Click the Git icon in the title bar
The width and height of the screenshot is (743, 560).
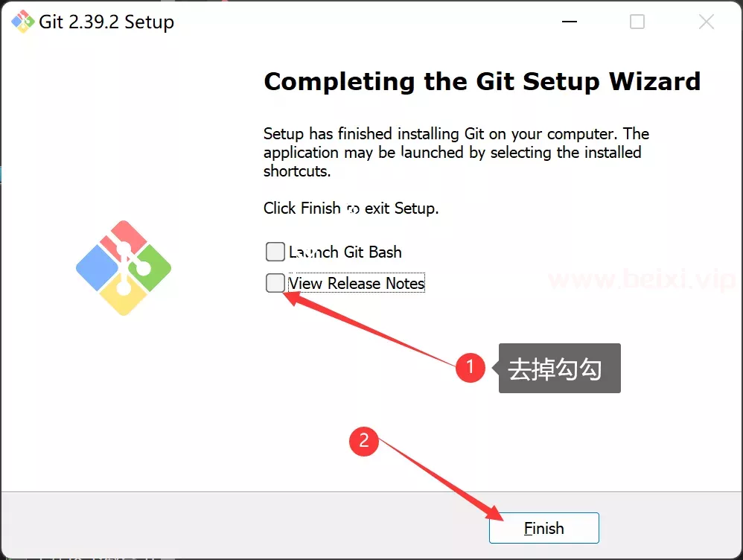(x=22, y=22)
